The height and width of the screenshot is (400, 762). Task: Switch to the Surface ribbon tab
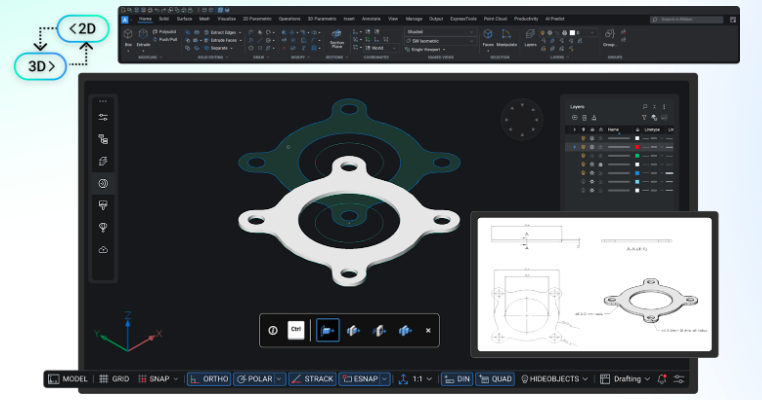[x=184, y=19]
